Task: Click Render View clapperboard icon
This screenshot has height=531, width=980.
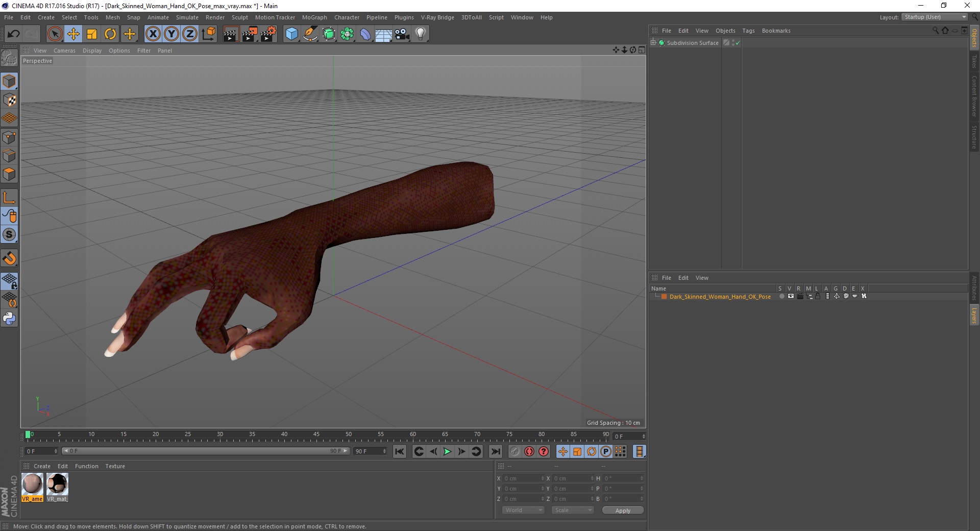Action: click(x=231, y=34)
